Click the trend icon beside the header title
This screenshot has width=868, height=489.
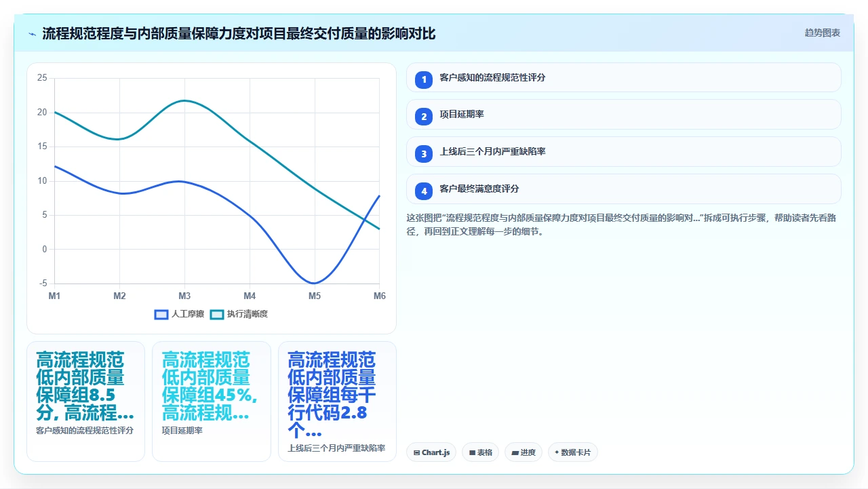(x=33, y=34)
